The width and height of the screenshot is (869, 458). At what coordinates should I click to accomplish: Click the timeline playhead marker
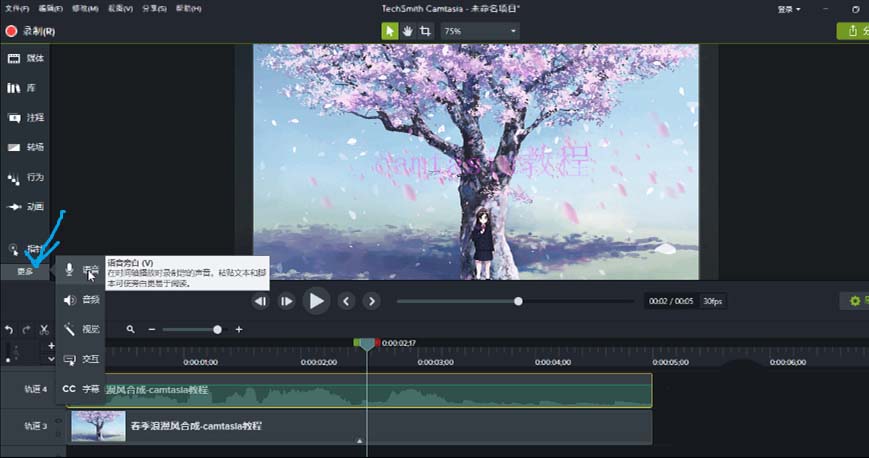pos(367,344)
